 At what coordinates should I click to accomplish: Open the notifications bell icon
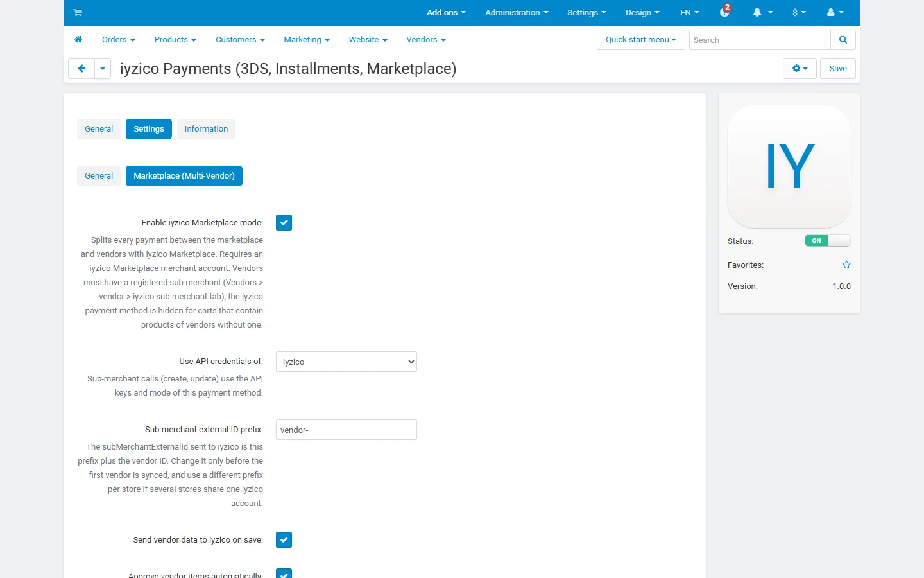pyautogui.click(x=762, y=13)
